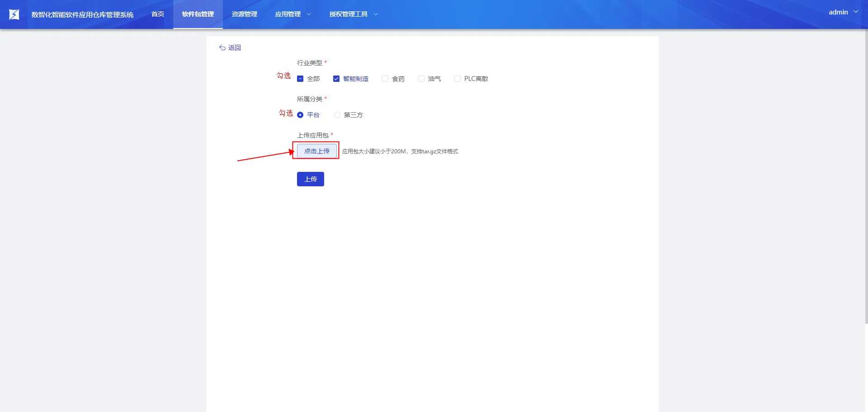The width and height of the screenshot is (868, 412).
Task: Switch to the 软件包管理 tab
Action: pos(198,14)
